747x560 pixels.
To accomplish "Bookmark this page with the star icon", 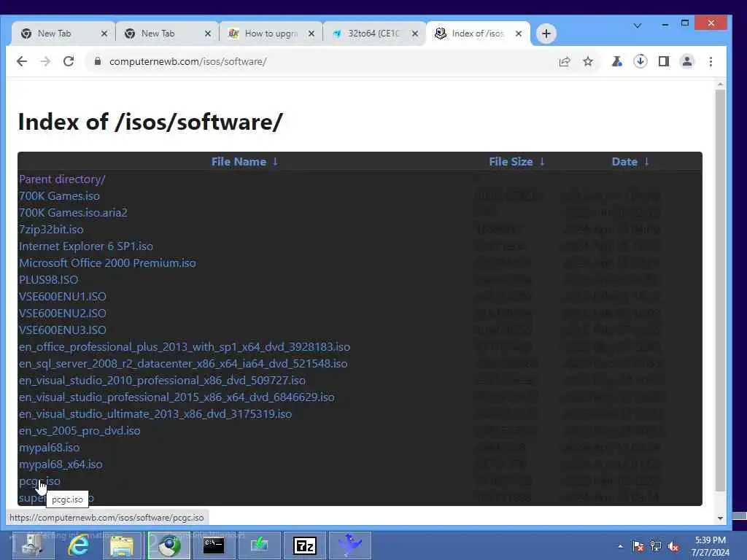I will pos(588,61).
